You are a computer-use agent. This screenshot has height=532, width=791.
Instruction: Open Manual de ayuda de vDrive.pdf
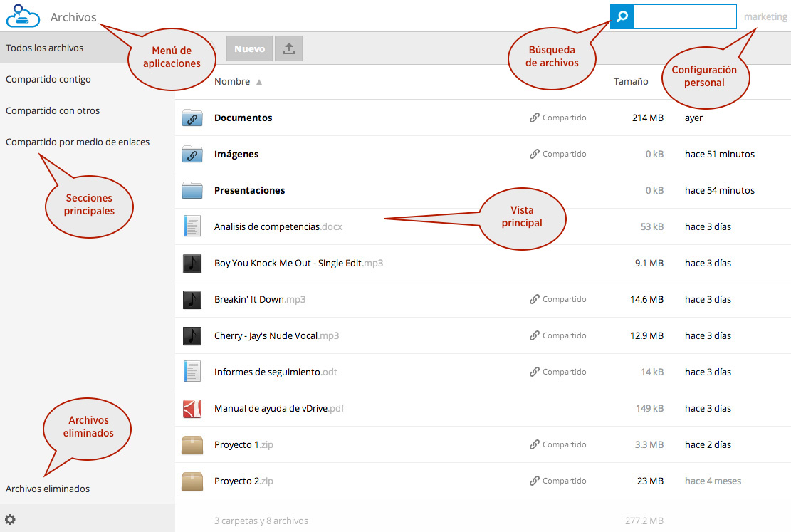pyautogui.click(x=279, y=408)
